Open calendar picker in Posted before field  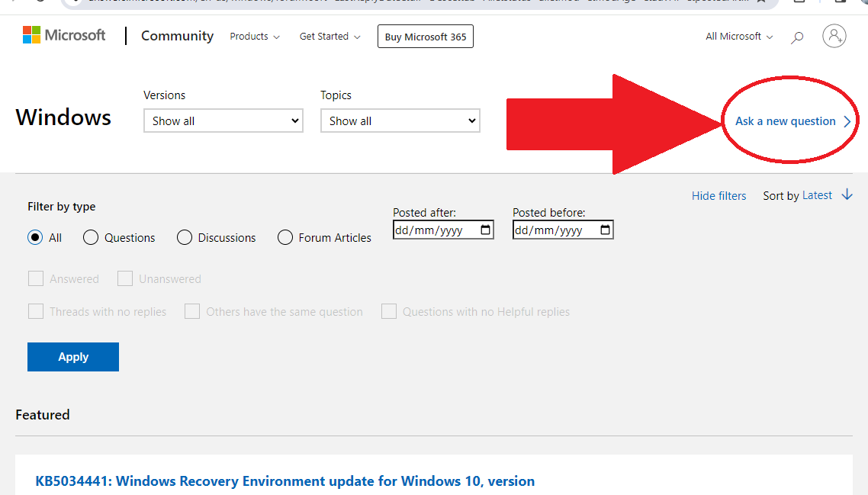605,230
